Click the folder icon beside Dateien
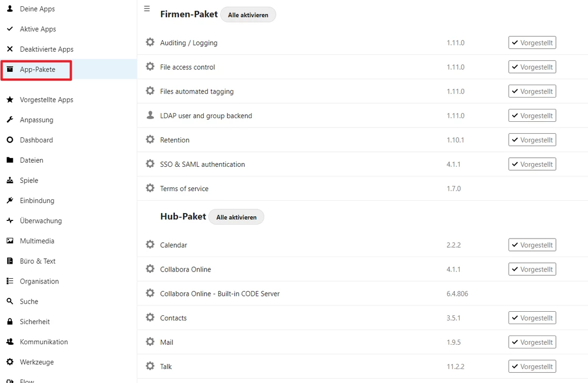Screen dimensions: 588x383 click(10, 160)
